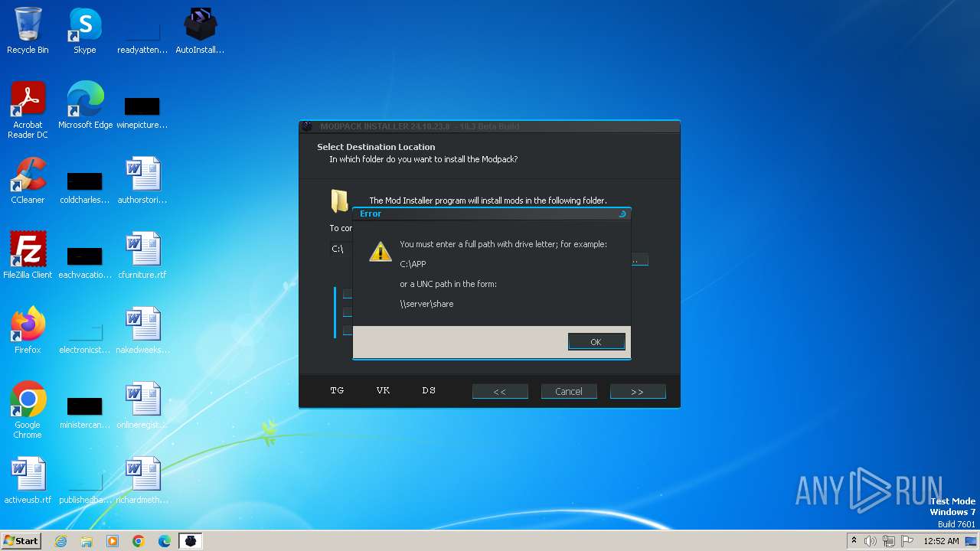Open activeusb.rtf document

click(x=28, y=481)
